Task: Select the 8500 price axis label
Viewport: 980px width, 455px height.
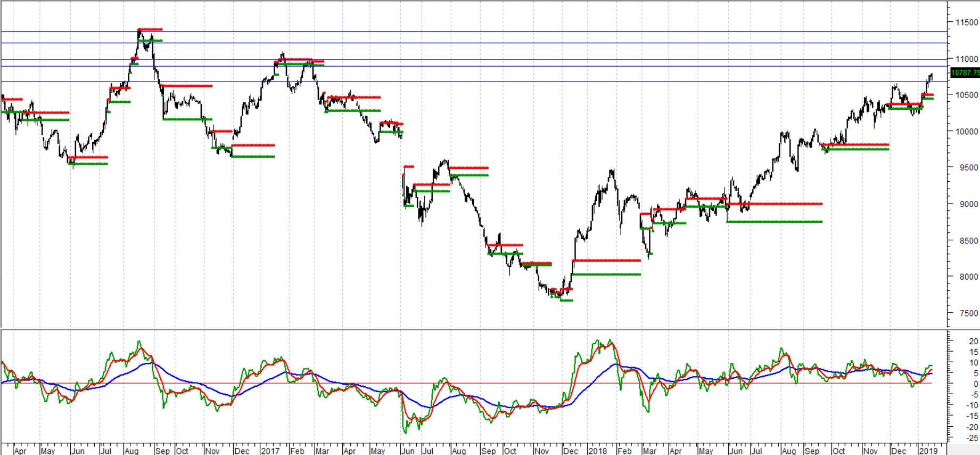Action: (969, 240)
